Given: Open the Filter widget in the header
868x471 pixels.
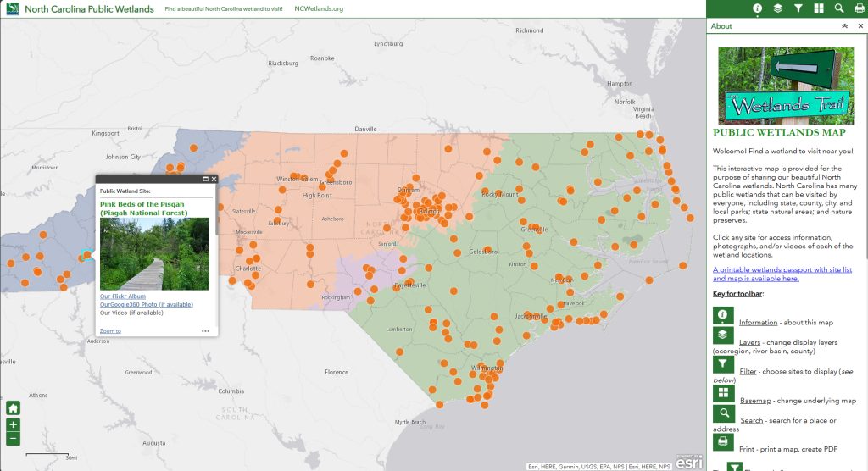Looking at the screenshot, I should [x=798, y=8].
